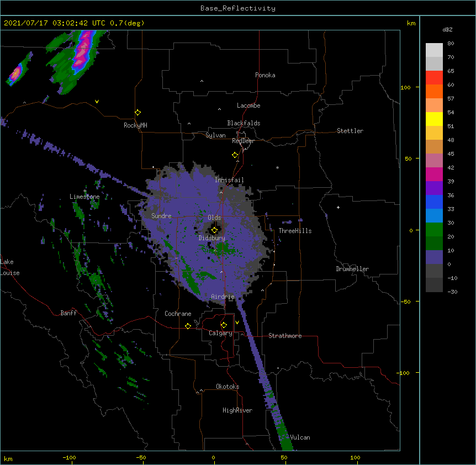Image resolution: width=476 pixels, height=465 pixels.
Task: Click the ThreeHills label
Action: (x=295, y=231)
